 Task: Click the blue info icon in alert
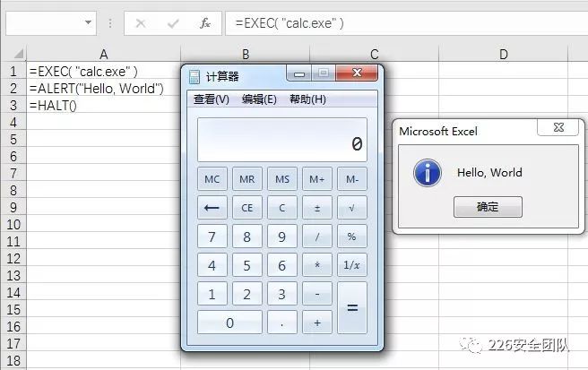(428, 172)
